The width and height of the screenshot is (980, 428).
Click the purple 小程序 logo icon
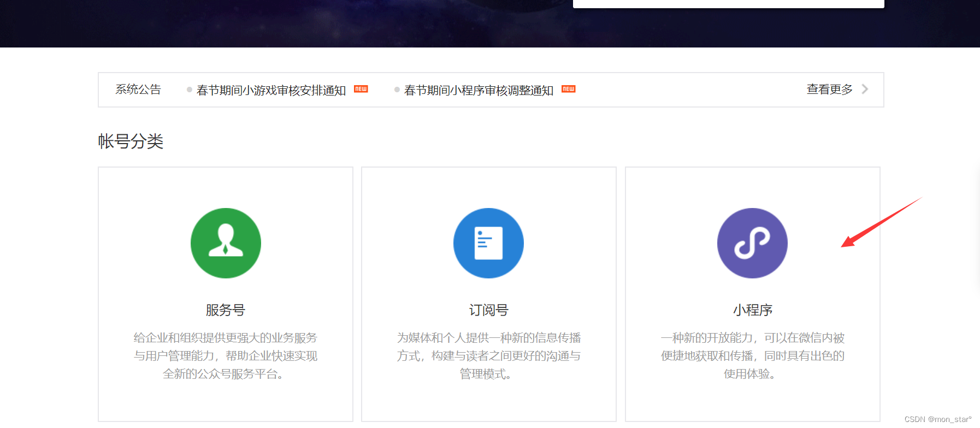point(752,243)
